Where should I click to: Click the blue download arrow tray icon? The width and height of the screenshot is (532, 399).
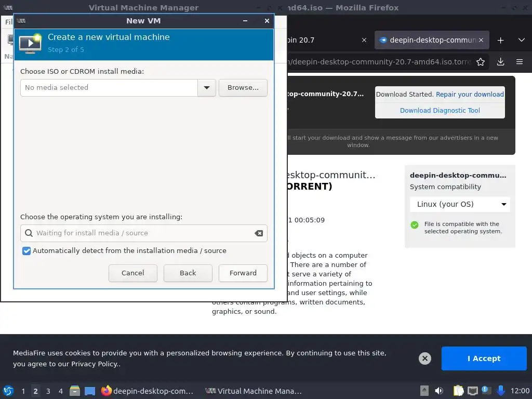[500, 391]
